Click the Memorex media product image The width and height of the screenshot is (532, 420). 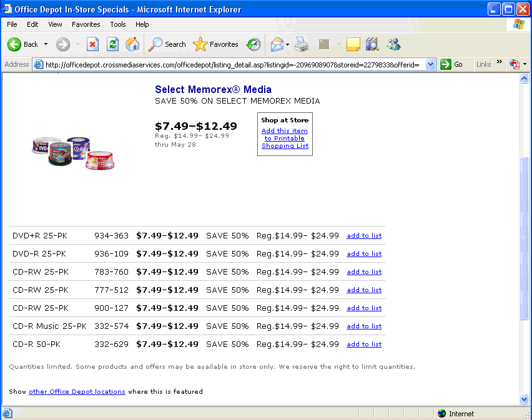pos(75,153)
